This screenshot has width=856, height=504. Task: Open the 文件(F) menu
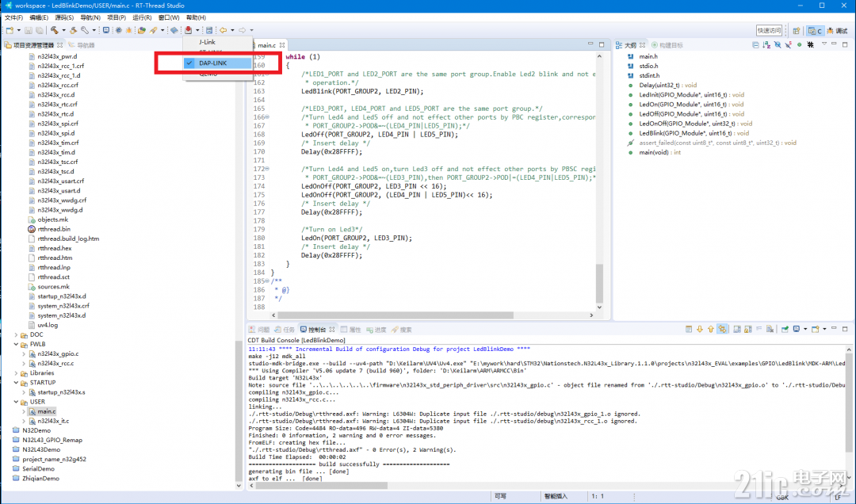(x=13, y=17)
